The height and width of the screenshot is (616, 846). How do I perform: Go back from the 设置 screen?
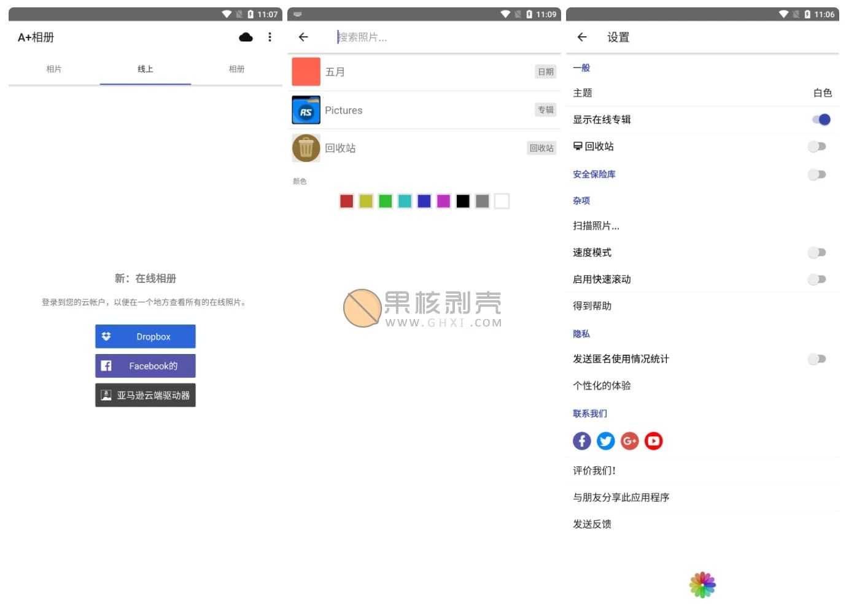[x=582, y=37]
